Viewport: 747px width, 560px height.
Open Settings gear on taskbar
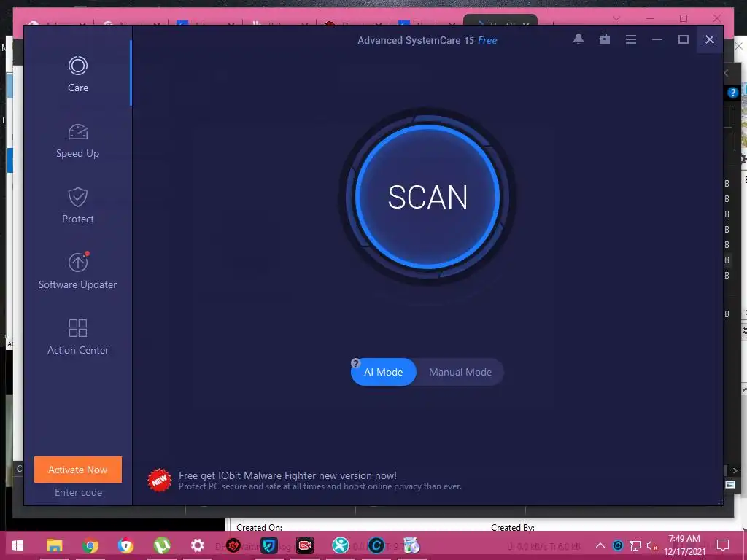point(197,545)
